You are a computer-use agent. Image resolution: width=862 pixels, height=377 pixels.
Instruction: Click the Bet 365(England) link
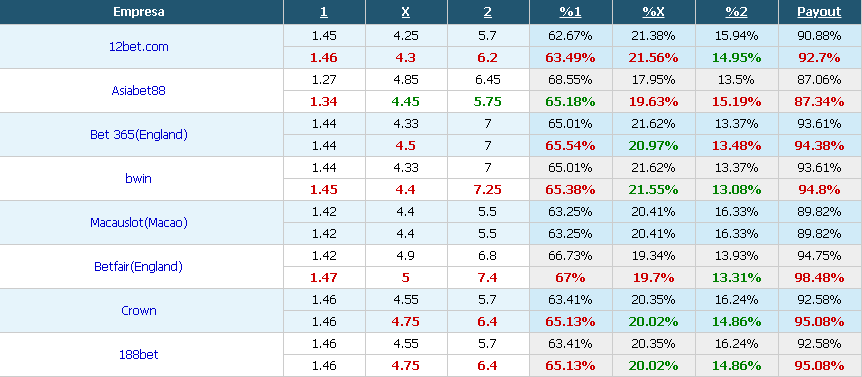(139, 135)
